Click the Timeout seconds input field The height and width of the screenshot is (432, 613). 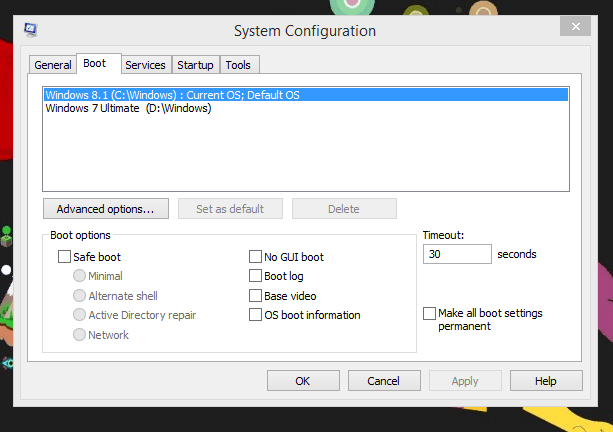click(x=457, y=254)
